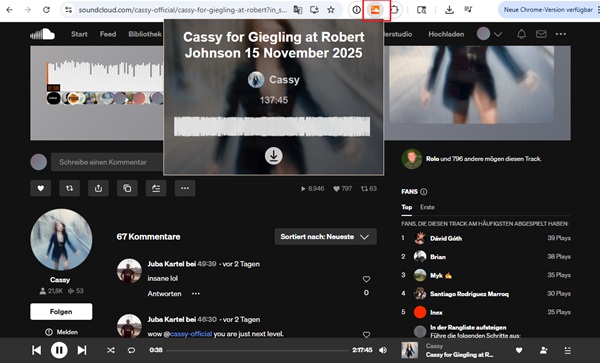Viewport: 600px width, 363px height.
Task: Click the 797 likes count
Action: point(342,189)
